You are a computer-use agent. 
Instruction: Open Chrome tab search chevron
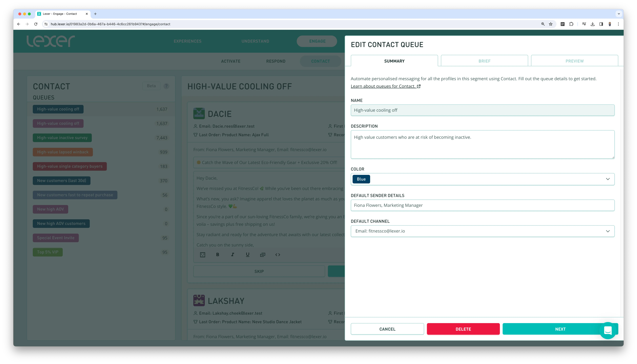coord(619,14)
